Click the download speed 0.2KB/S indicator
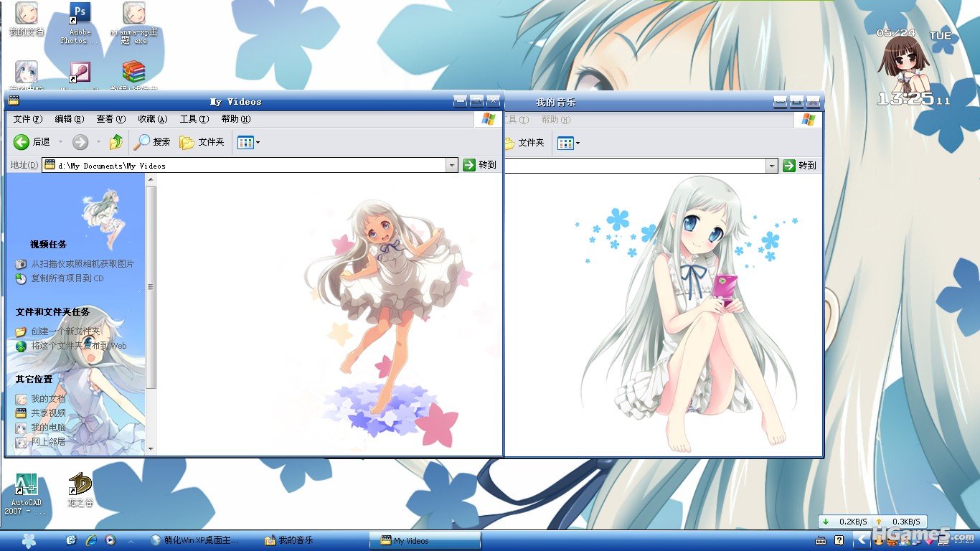Image resolution: width=980 pixels, height=551 pixels. point(845,522)
